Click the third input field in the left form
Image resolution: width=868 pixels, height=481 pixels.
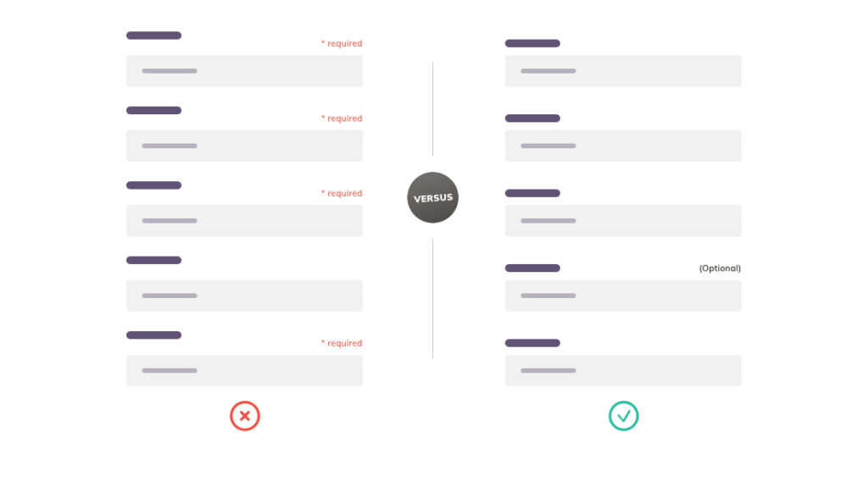coord(244,220)
